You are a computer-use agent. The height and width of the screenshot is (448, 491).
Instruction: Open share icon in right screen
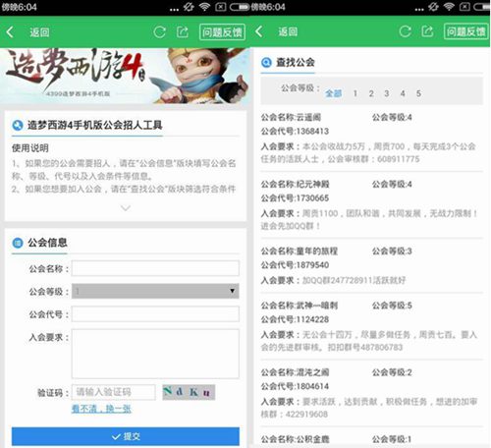click(427, 31)
